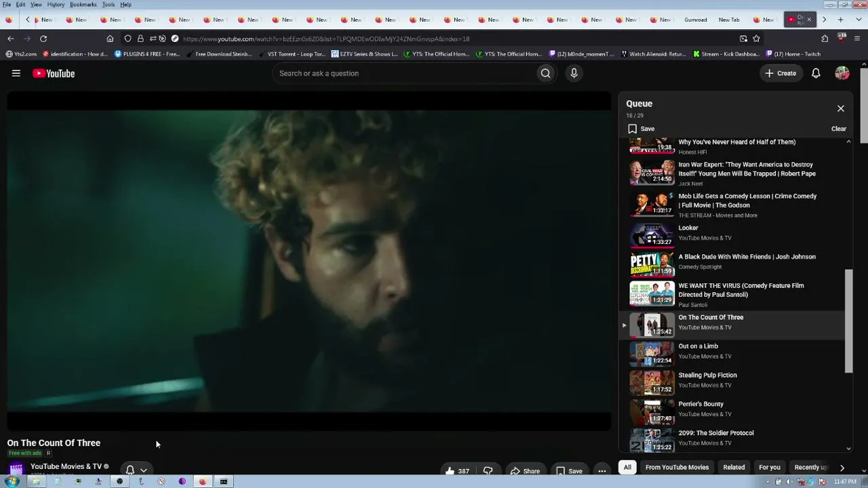Click the queue list scrollbar
Image resolution: width=868 pixels, height=488 pixels.
tap(848, 321)
